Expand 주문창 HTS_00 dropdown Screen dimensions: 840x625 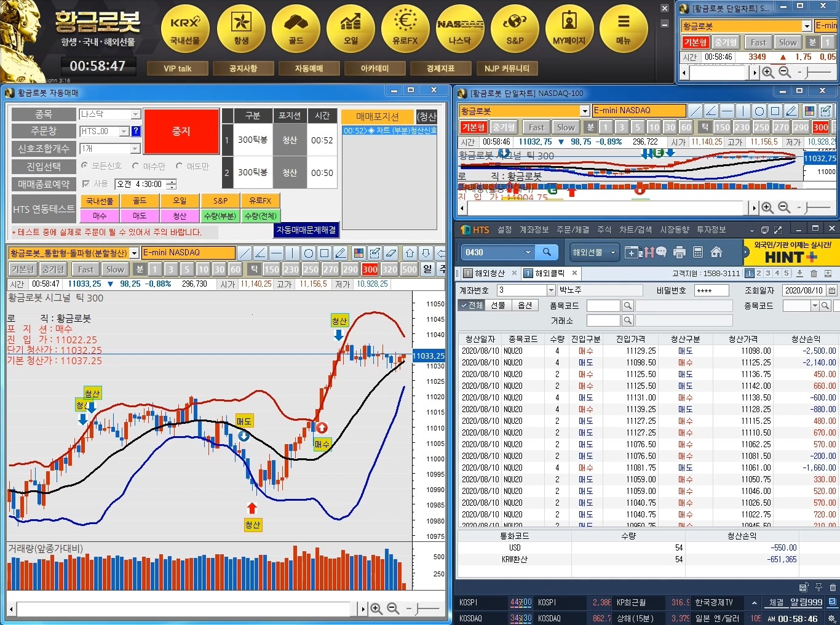[x=124, y=131]
